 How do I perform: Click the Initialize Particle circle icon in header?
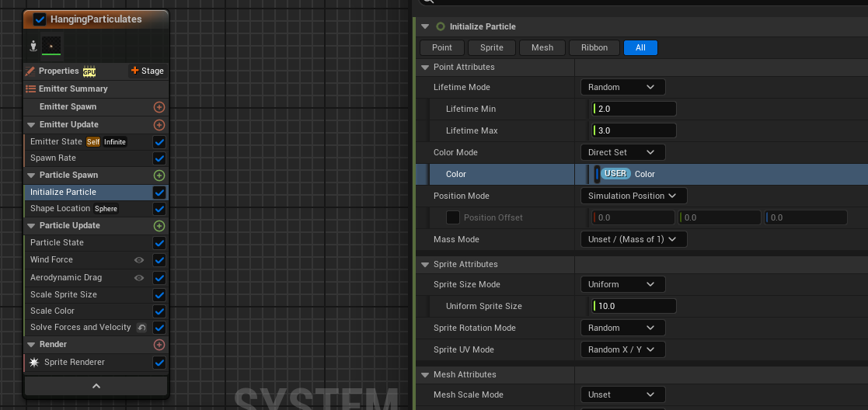pos(441,26)
